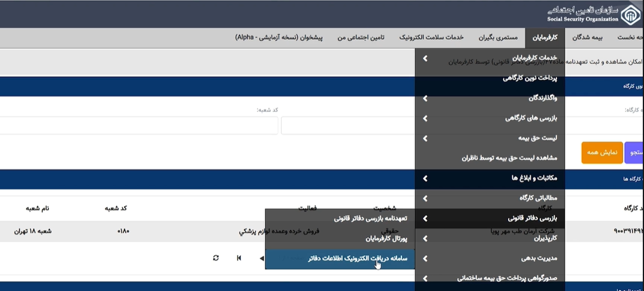Expand کارپذیران submenu chevron
The width and height of the screenshot is (644, 291).
425,238
